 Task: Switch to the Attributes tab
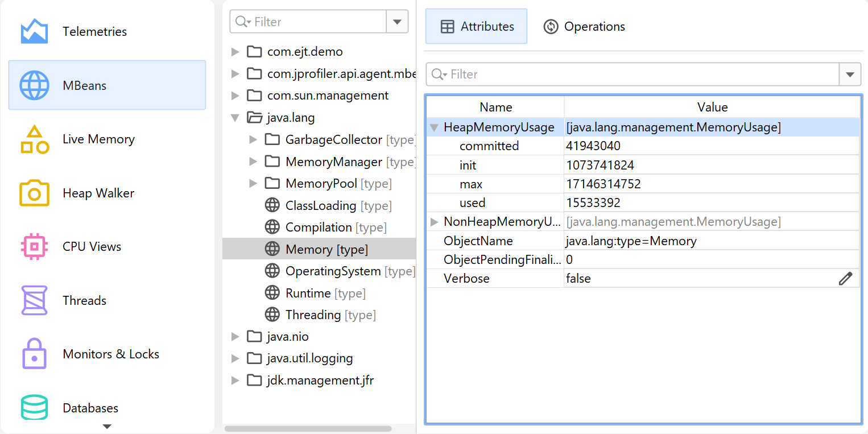pos(477,27)
